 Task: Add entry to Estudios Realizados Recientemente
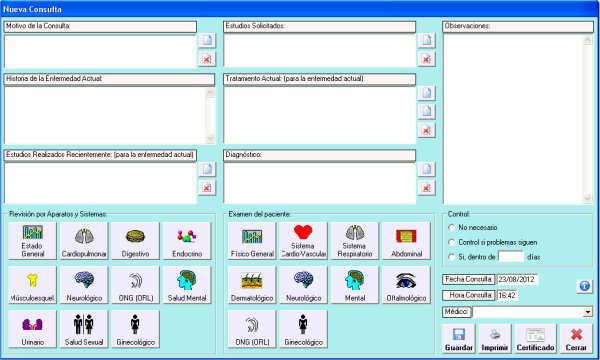click(x=207, y=169)
